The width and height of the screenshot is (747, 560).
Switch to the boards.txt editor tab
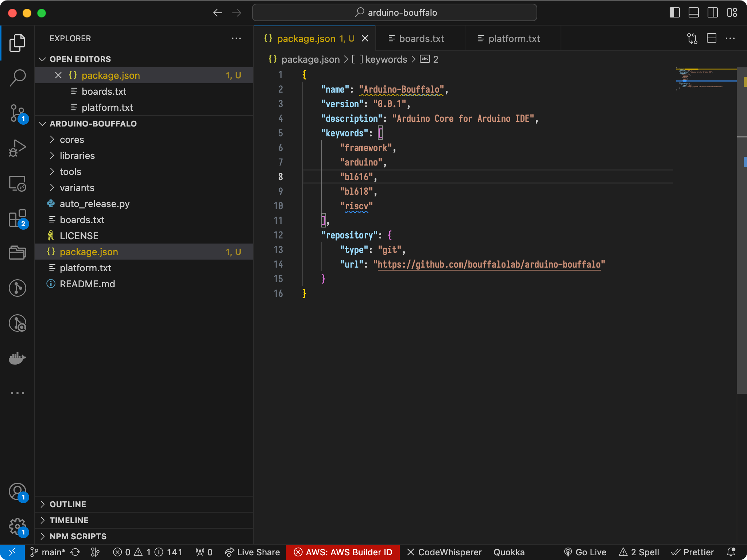pos(420,38)
